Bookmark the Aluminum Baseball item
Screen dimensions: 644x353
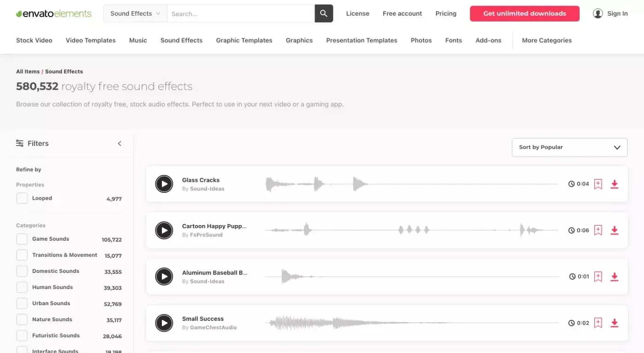point(598,277)
